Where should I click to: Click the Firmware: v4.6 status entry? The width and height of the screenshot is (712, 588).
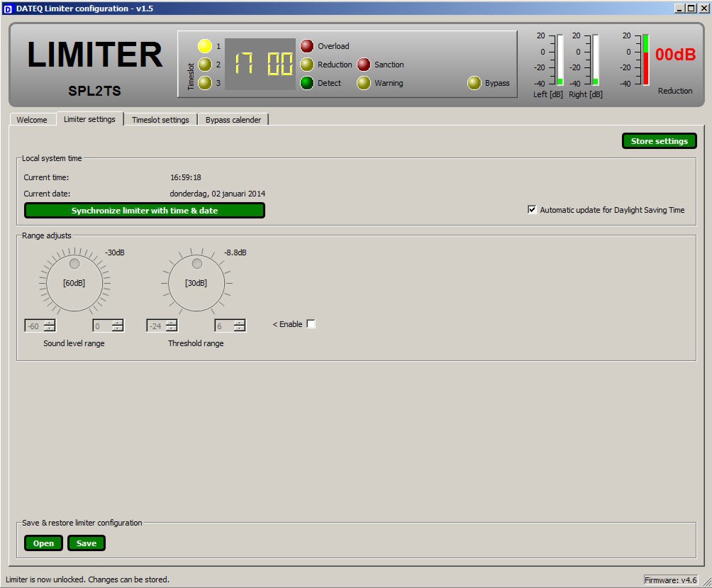click(670, 579)
